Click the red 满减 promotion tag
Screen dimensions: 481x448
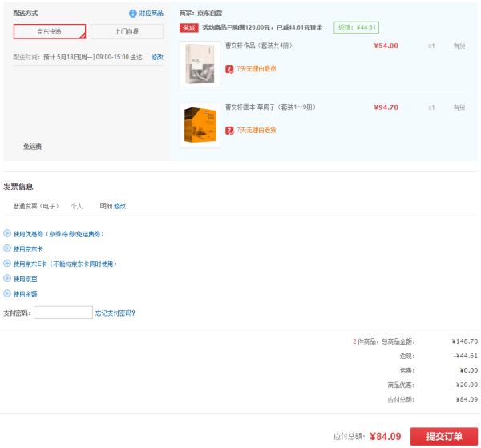(x=188, y=28)
